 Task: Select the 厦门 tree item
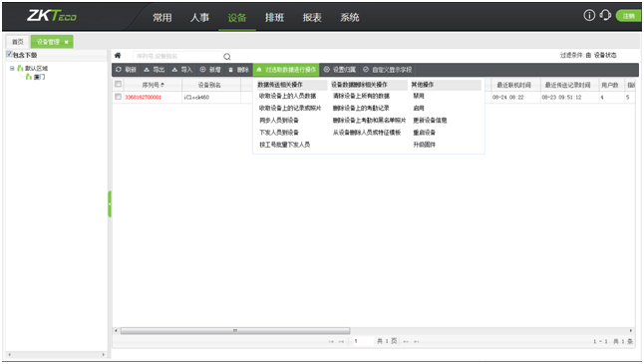click(x=40, y=77)
